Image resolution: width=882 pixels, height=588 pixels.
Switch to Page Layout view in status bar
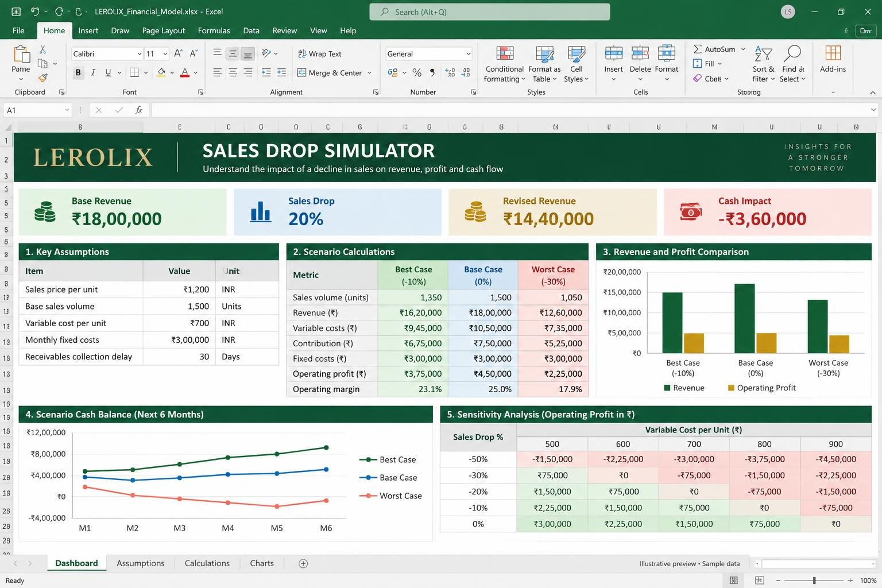[759, 581]
